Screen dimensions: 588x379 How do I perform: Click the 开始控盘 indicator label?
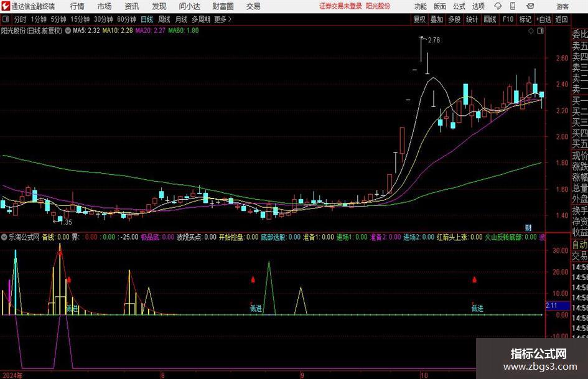(x=231, y=237)
